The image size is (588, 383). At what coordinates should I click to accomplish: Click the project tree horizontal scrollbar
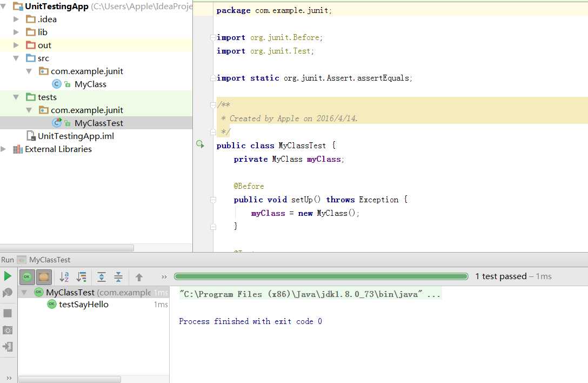67,248
